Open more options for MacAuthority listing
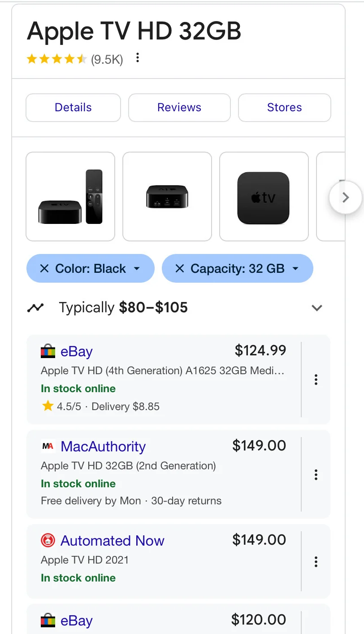The image size is (364, 634). click(x=316, y=475)
